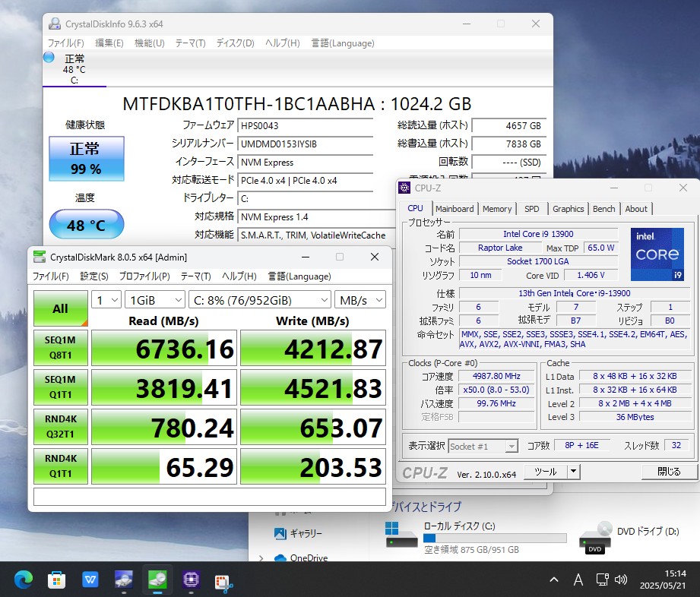Open the Graphics tab in CPU-Z
Viewport: 700px width, 597px height.
coord(568,209)
